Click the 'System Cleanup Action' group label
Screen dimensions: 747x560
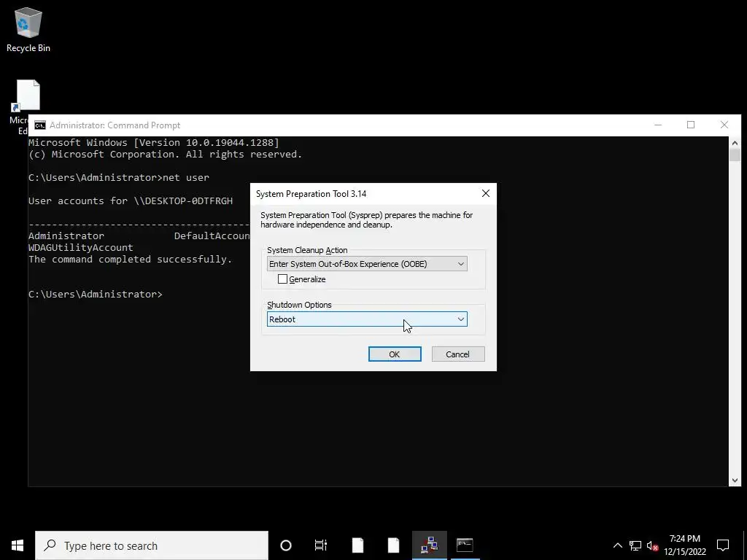(x=307, y=250)
